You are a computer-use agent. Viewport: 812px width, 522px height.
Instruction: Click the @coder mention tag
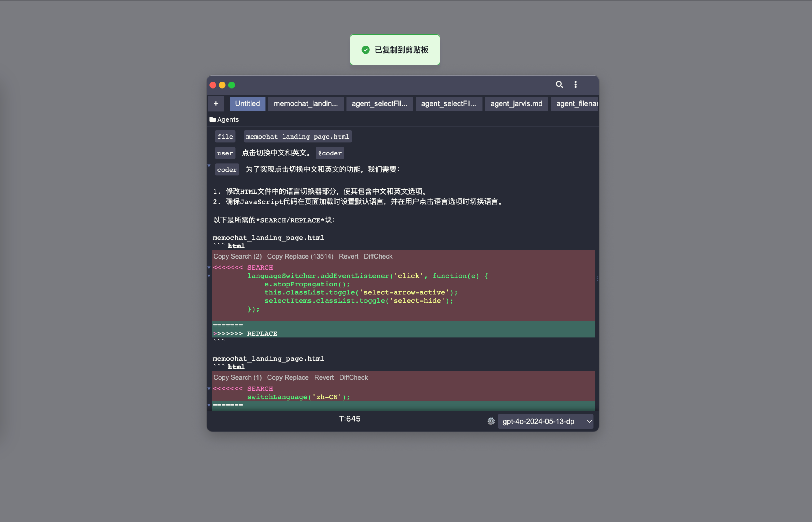330,153
